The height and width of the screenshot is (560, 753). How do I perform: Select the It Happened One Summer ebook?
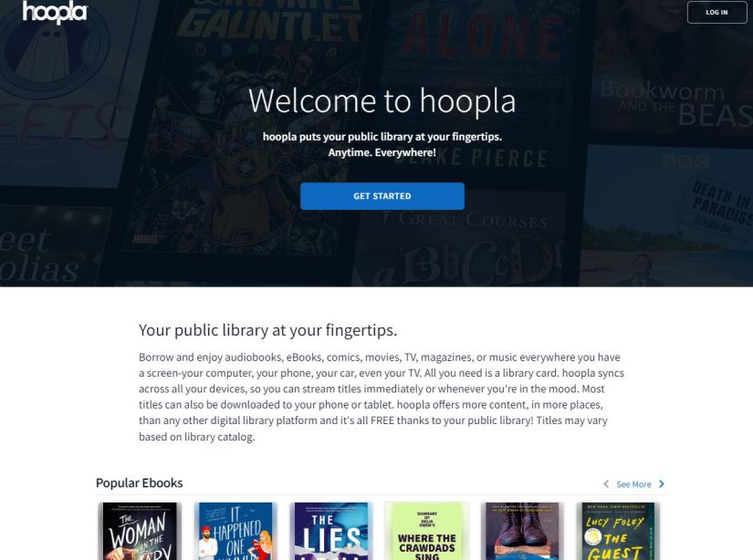pos(235,531)
